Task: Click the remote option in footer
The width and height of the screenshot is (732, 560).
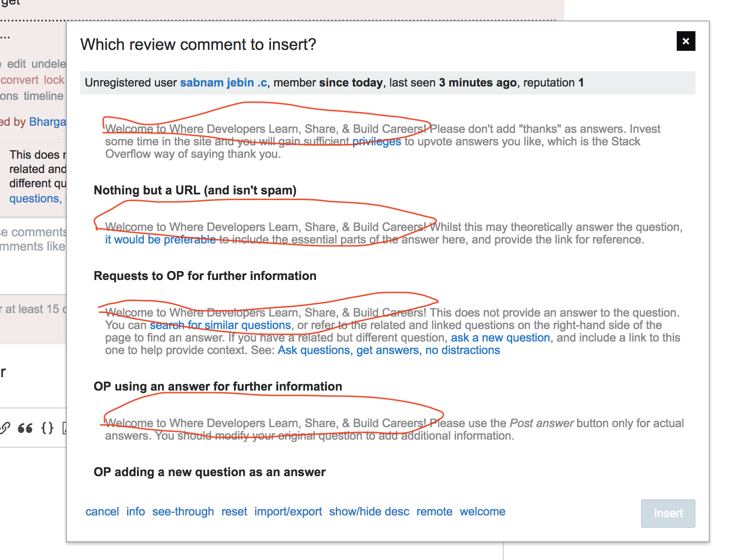Action: (434, 511)
